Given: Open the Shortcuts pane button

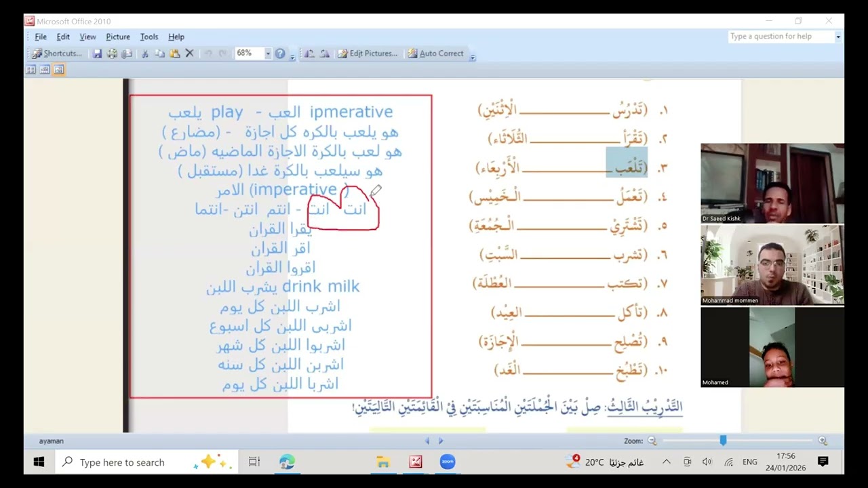Looking at the screenshot, I should [x=57, y=54].
